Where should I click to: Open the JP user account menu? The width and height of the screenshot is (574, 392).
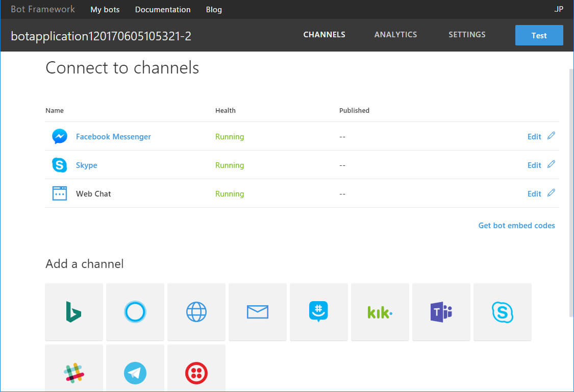click(559, 9)
